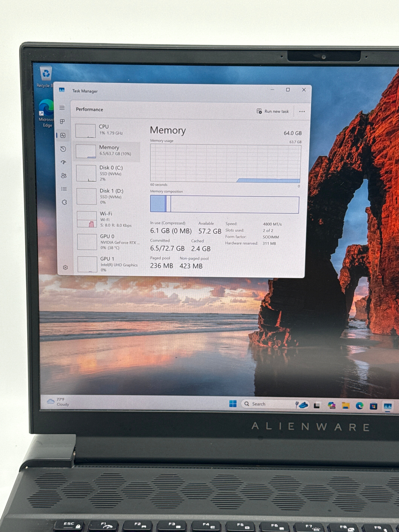Maximize the Task Manager window

click(288, 90)
